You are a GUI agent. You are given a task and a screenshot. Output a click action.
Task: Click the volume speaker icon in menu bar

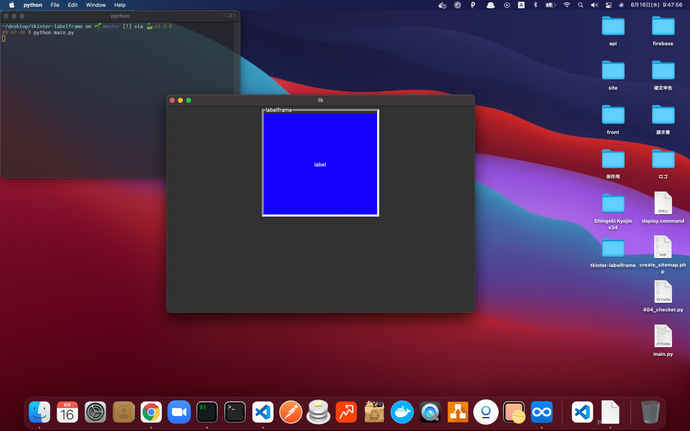(594, 5)
